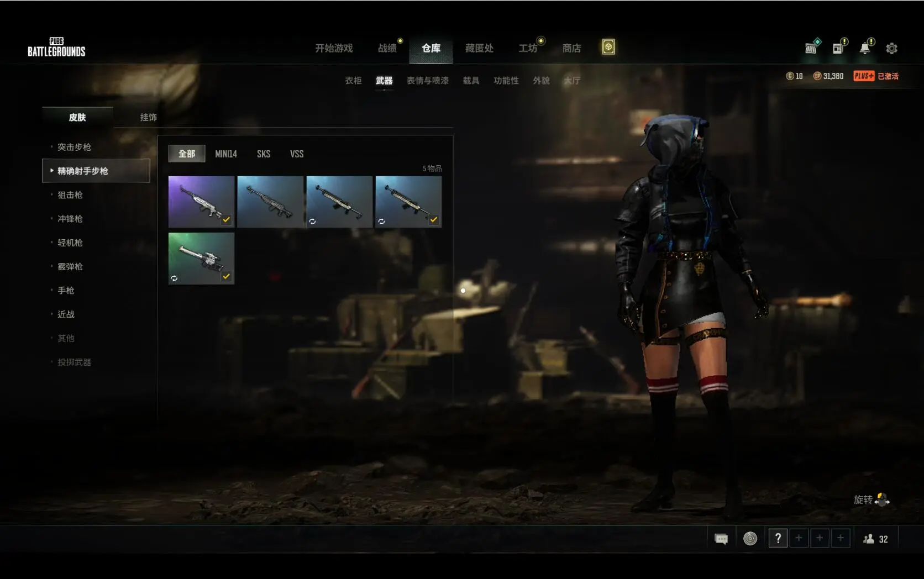This screenshot has width=924, height=579.
Task: Click the orange PLUS+ badge
Action: 864,76
